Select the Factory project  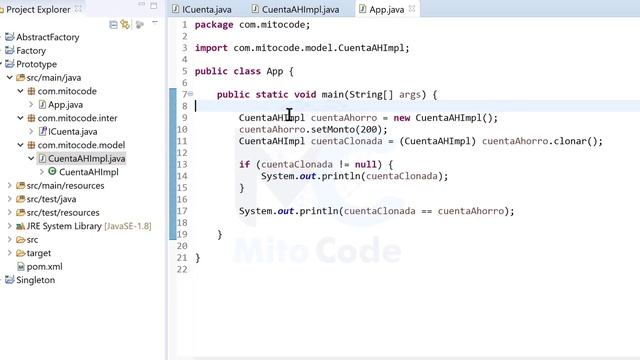(31, 51)
